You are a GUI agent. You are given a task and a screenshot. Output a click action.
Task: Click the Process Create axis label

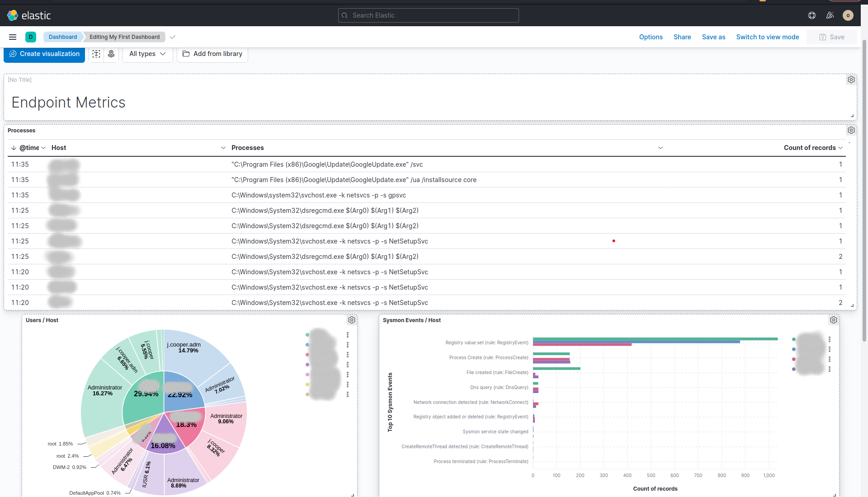pyautogui.click(x=489, y=357)
